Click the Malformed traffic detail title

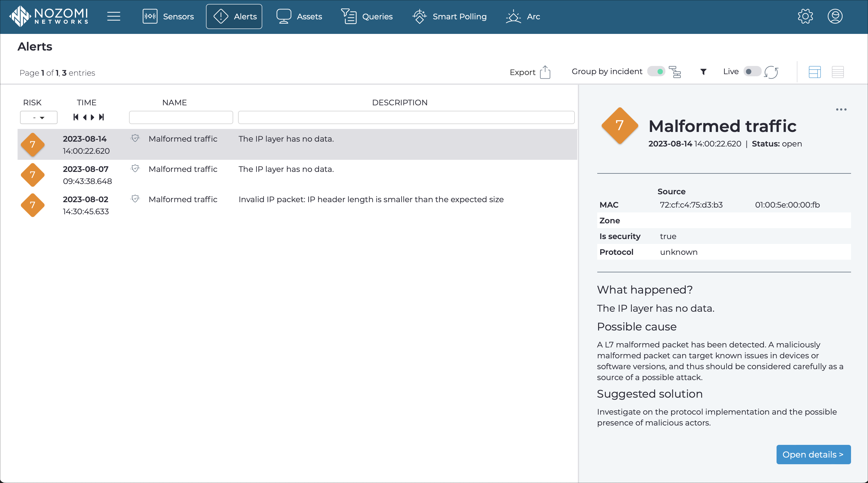point(722,126)
